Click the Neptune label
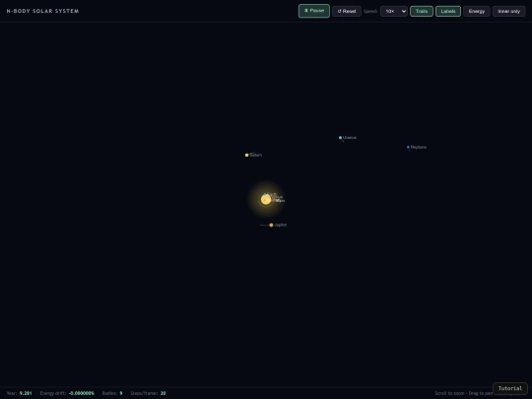 [x=419, y=147]
